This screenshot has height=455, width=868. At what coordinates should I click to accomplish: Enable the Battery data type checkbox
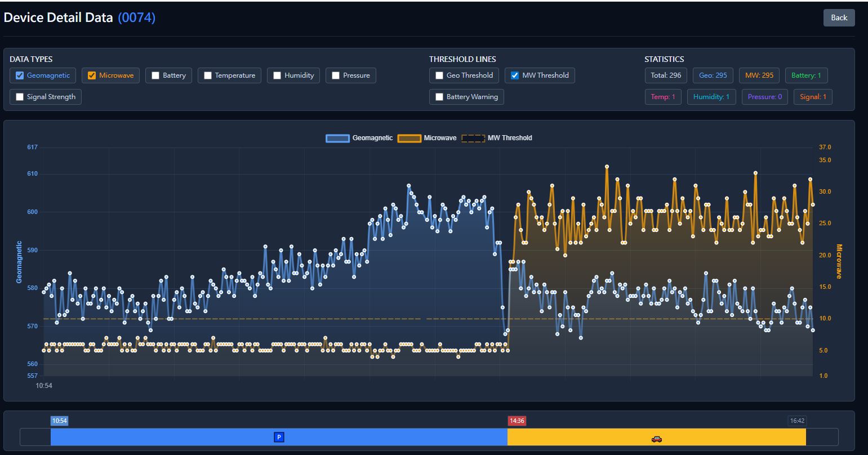coord(155,75)
